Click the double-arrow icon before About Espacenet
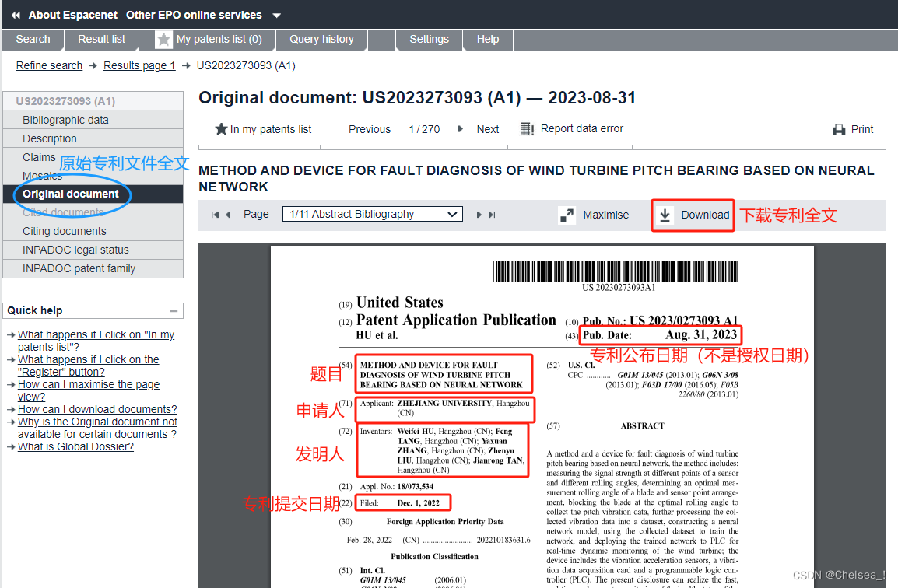898x588 pixels. point(16,16)
